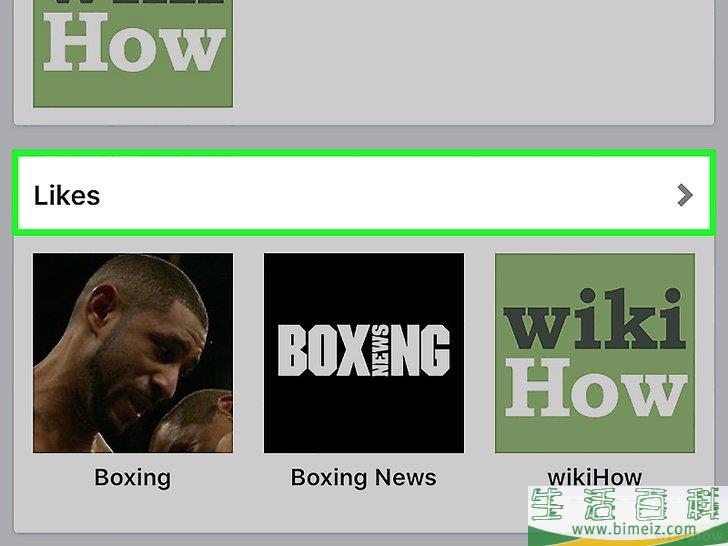Viewport: 728px width, 546px height.
Task: Click the Boxing News caption text
Action: [x=364, y=477]
